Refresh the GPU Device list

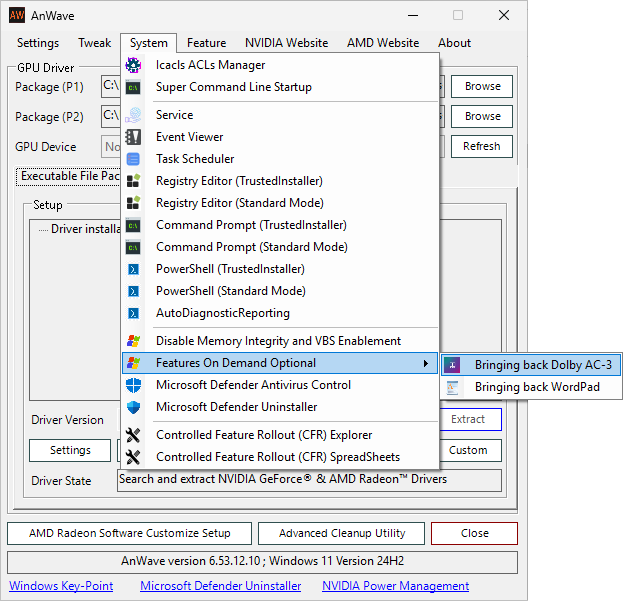(482, 146)
